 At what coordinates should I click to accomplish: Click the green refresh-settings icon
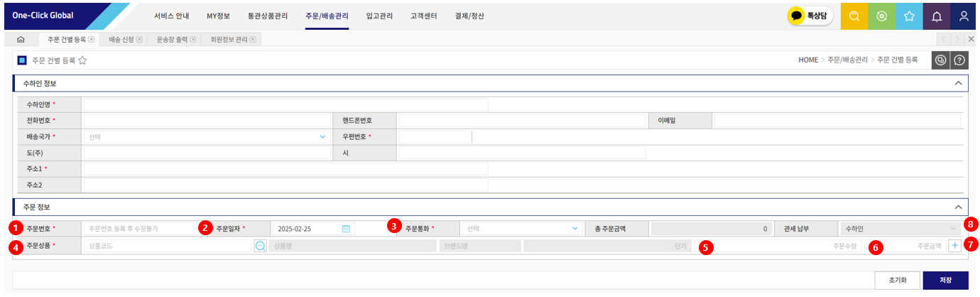[882, 16]
